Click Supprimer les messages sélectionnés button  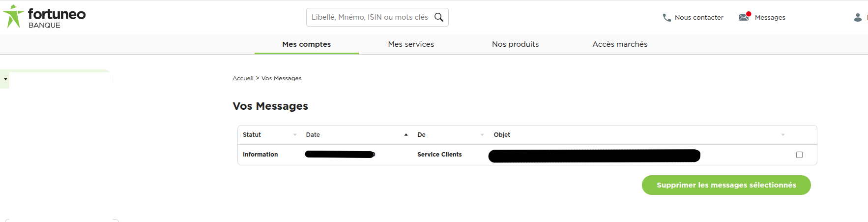click(x=726, y=185)
